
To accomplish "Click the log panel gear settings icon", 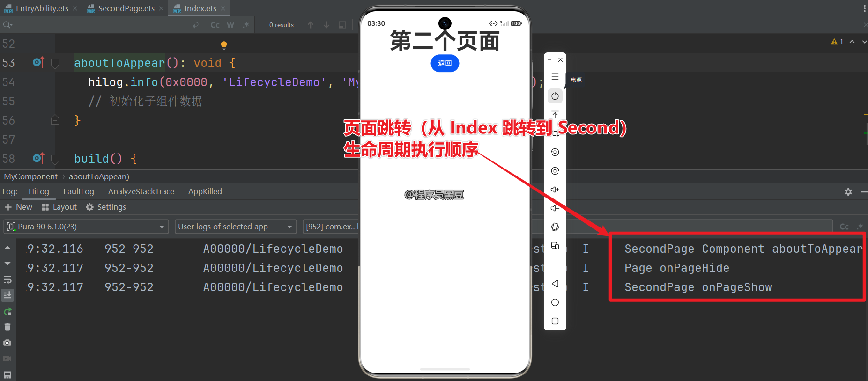I will [x=848, y=192].
